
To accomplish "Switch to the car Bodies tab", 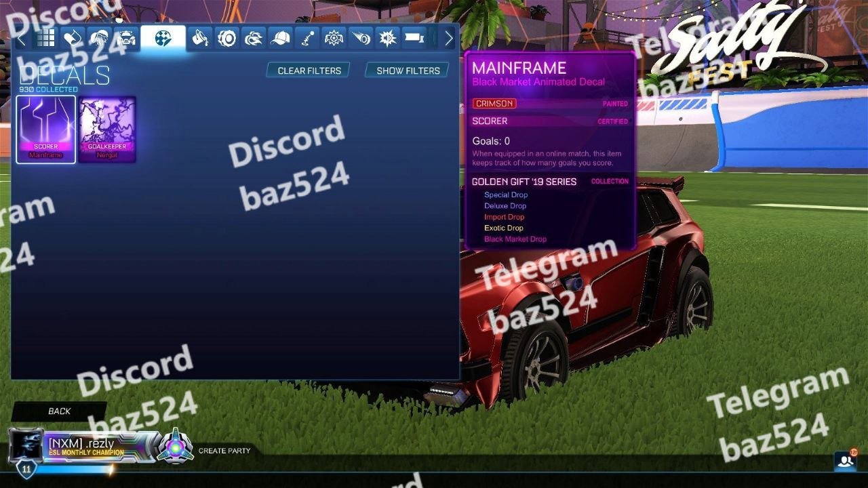I will 126,39.
